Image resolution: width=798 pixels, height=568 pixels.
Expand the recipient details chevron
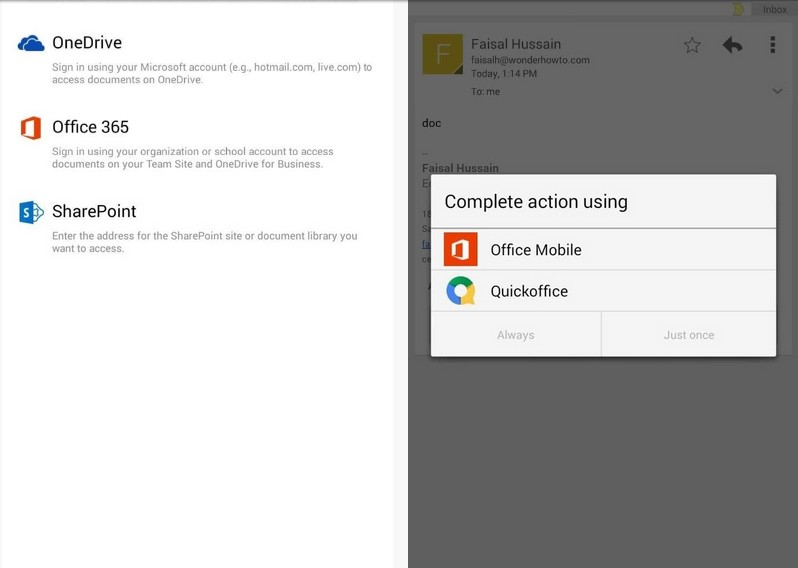coord(777,91)
